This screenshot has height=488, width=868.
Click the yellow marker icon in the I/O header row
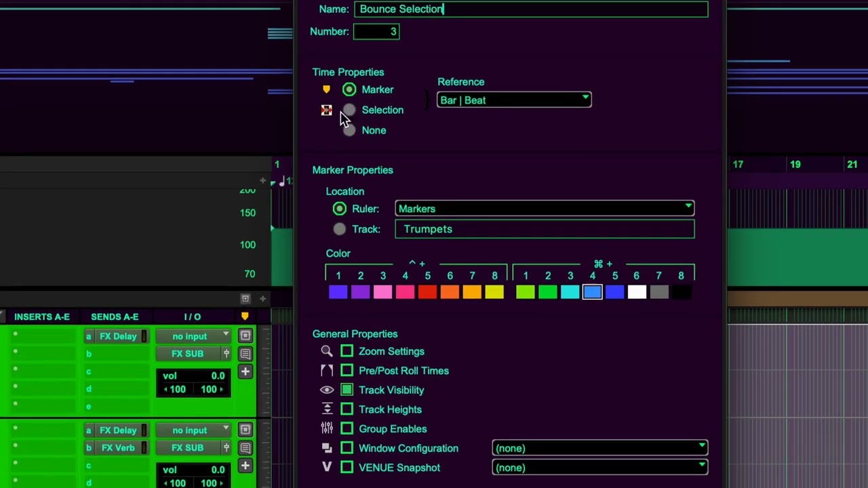[245, 317]
